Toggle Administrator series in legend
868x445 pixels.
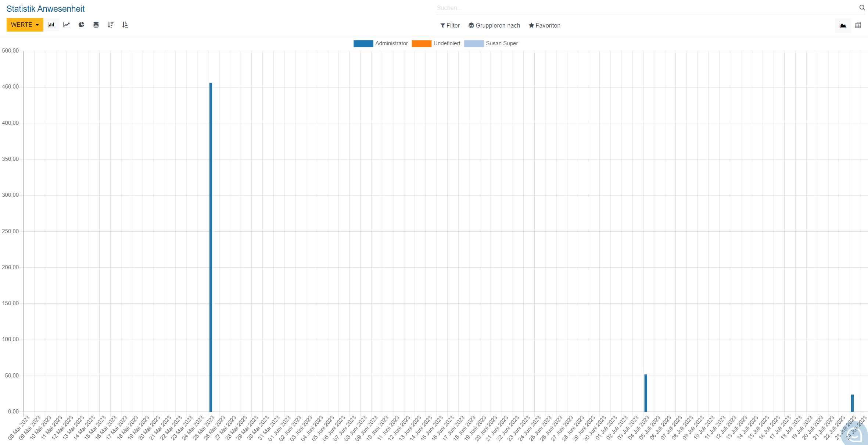coord(381,43)
